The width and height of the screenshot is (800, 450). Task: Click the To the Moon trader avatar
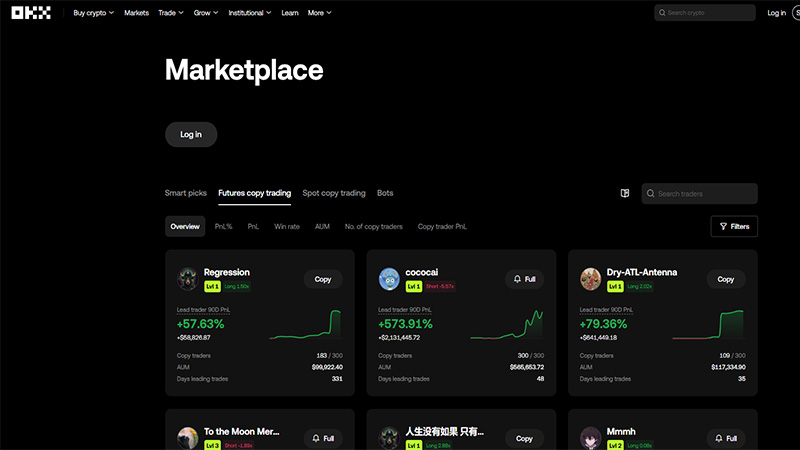click(188, 437)
